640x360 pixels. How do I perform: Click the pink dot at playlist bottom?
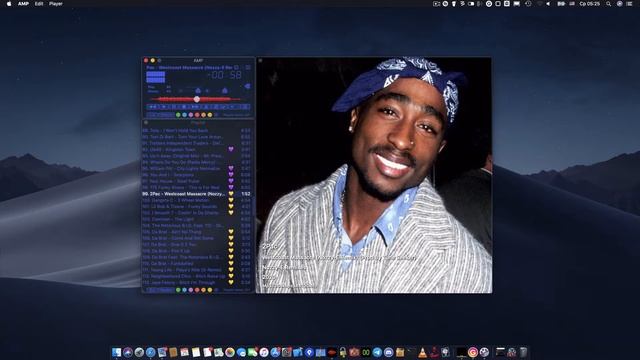pos(191,290)
